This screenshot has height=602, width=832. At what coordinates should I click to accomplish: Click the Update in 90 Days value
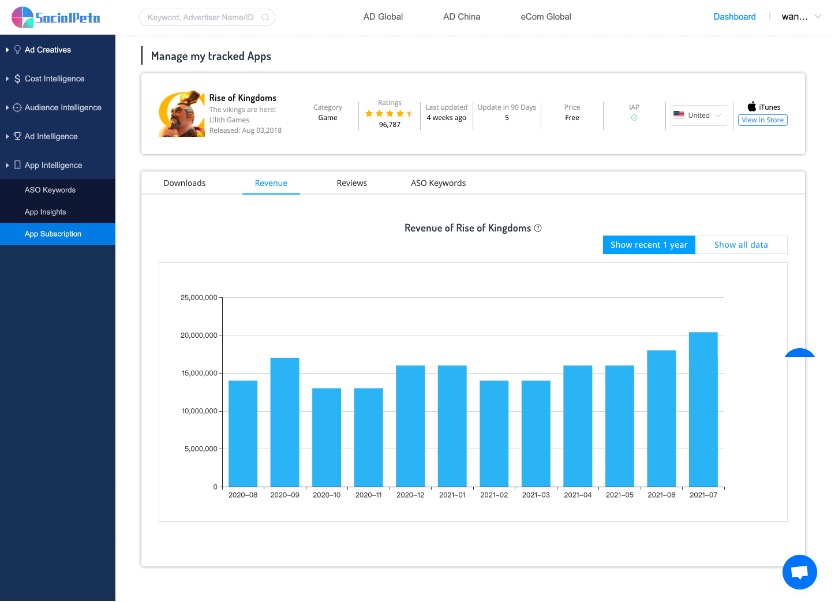(507, 118)
